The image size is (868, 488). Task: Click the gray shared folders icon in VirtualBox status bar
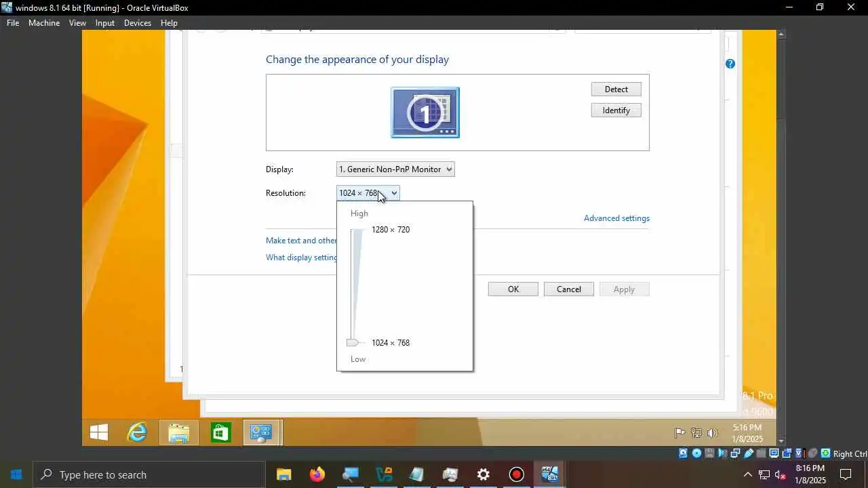762,453
